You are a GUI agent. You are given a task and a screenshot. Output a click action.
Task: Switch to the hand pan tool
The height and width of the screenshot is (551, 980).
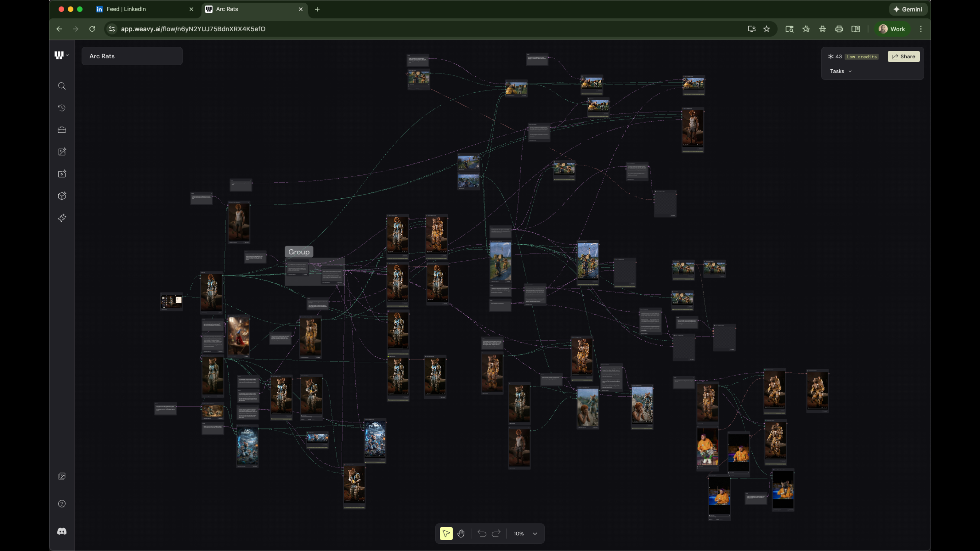tap(461, 533)
